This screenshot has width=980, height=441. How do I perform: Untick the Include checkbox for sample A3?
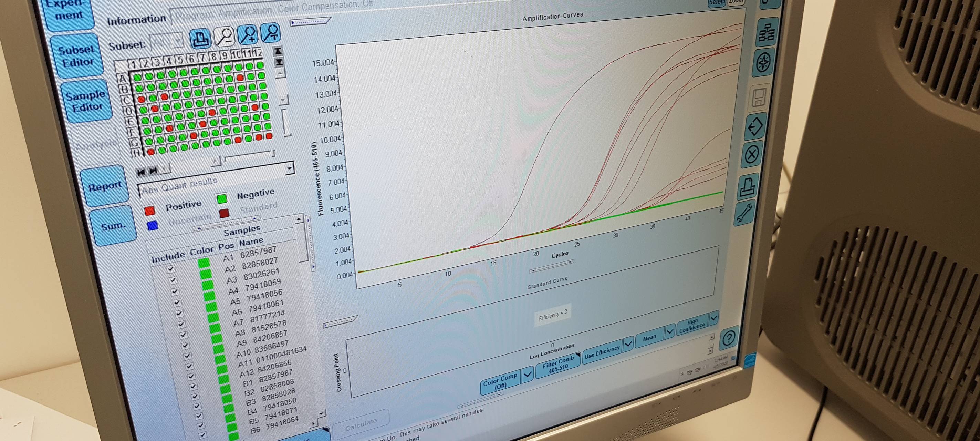click(175, 291)
